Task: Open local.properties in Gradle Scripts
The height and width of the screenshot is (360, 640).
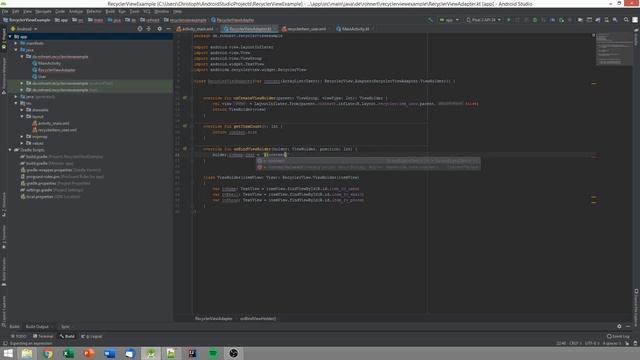Action: [40, 196]
